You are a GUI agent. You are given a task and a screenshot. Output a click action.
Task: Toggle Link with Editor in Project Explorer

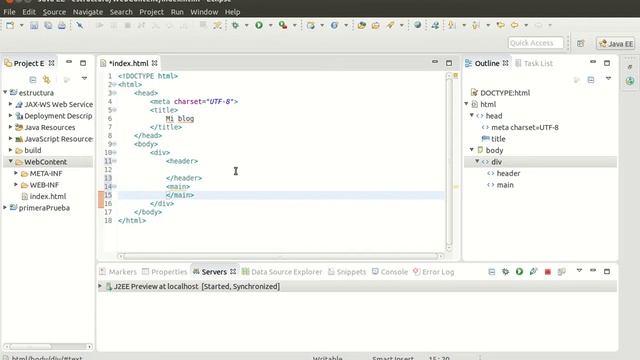(47, 79)
